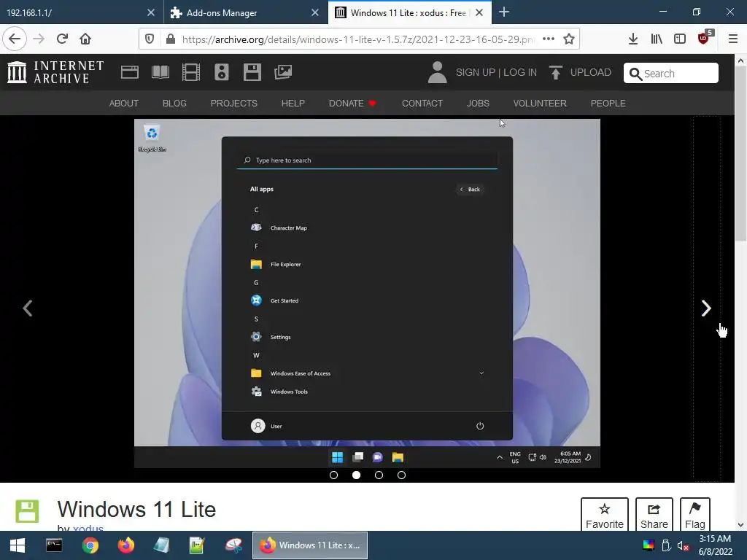Screen dimensions: 747x560
Task: Bookmark this page with the star
Action: point(569,39)
